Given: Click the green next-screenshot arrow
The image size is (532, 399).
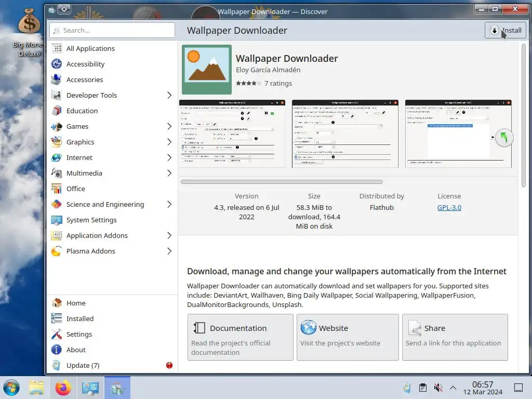Looking at the screenshot, I should point(504,138).
